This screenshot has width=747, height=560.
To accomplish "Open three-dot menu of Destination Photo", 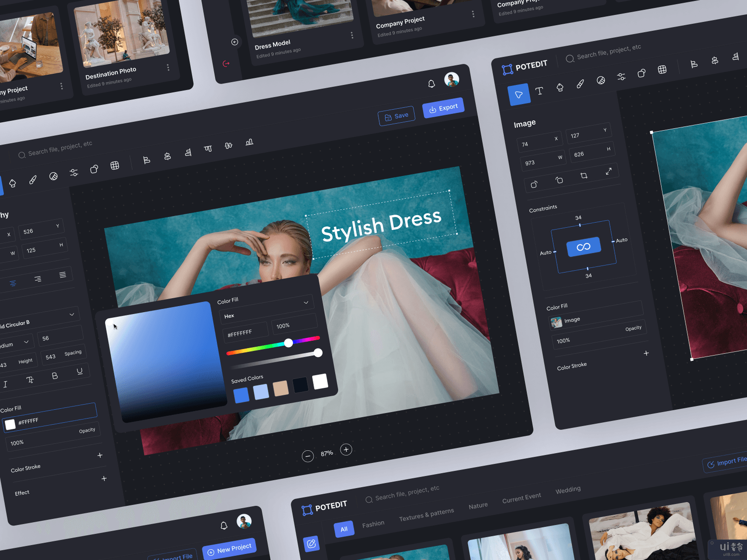I will coord(168,68).
